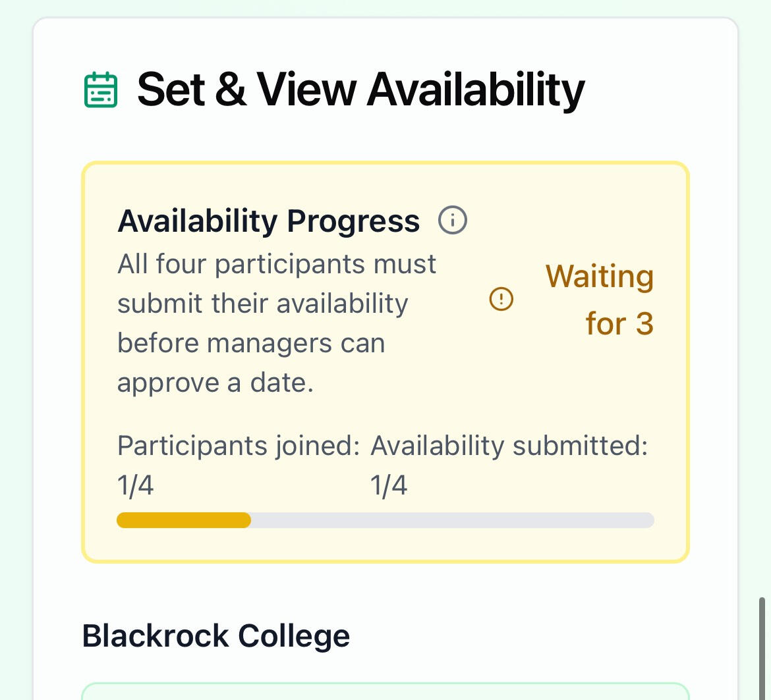Click the "submit their availability" text line

(263, 304)
